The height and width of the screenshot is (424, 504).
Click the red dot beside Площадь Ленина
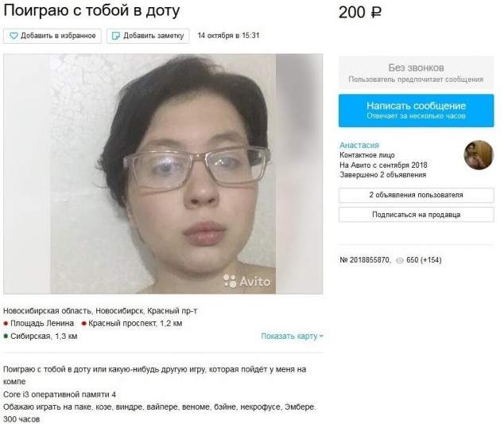click(x=6, y=324)
